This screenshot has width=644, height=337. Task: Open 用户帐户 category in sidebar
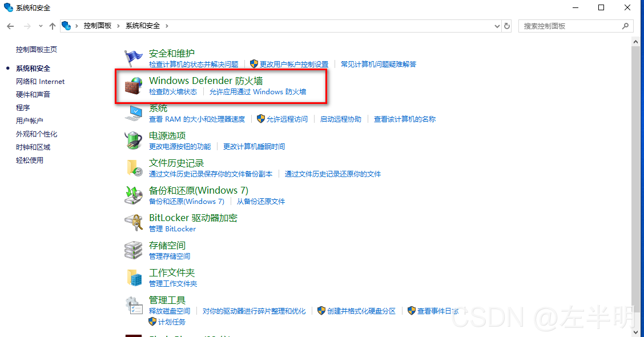click(x=30, y=121)
